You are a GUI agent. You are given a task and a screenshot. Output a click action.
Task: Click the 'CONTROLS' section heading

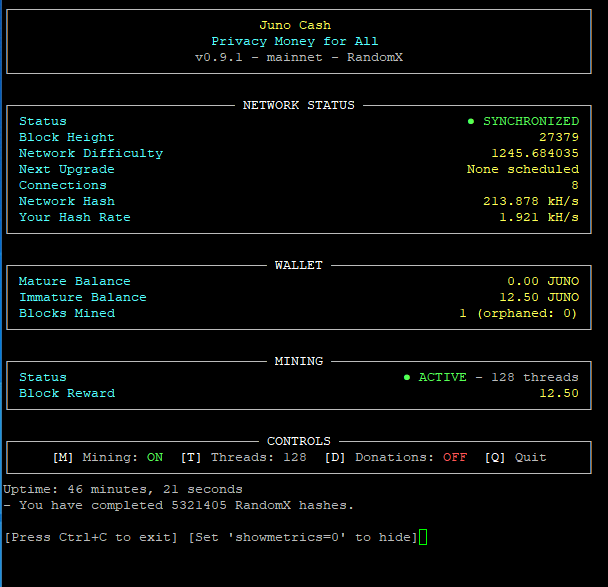click(x=299, y=441)
